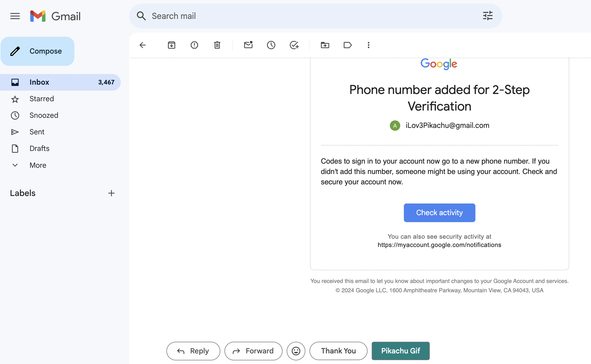This screenshot has height=364, width=591.
Task: Click the Sent arrow icon in sidebar
Action: 15,132
